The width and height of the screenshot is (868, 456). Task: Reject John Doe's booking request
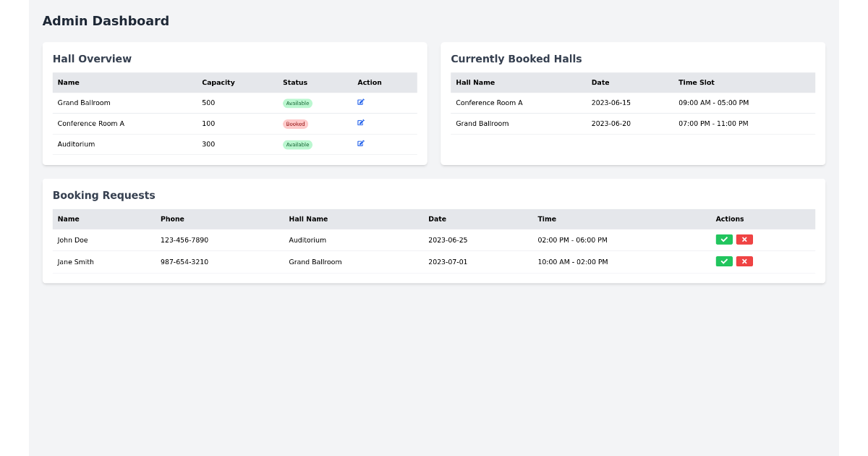tap(744, 239)
